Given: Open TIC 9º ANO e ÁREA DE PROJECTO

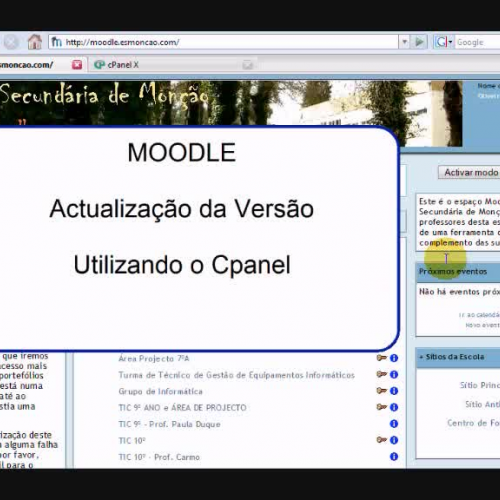Looking at the screenshot, I should pyautogui.click(x=182, y=408).
